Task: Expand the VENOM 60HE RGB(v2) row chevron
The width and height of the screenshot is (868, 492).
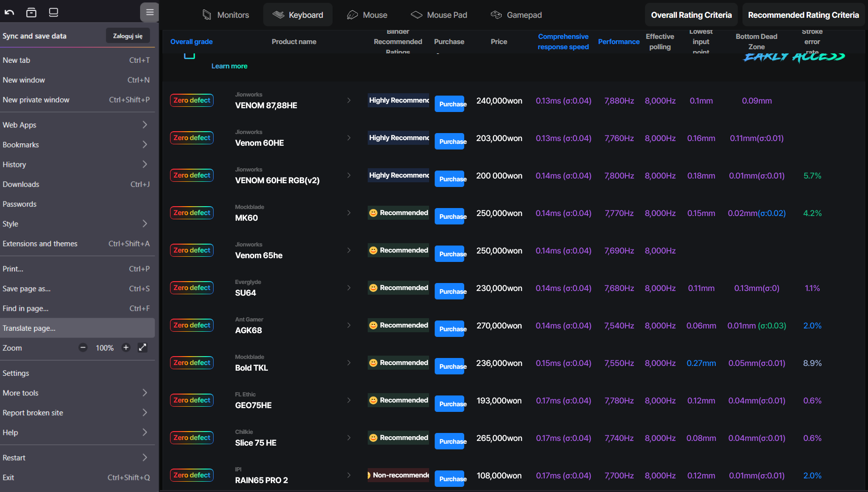Action: (x=349, y=175)
